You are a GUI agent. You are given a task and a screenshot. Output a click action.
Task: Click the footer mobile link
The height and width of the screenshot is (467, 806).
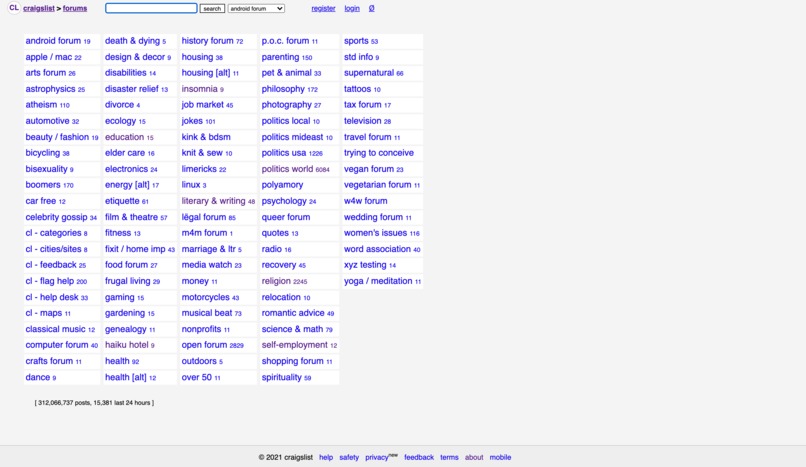(500, 457)
